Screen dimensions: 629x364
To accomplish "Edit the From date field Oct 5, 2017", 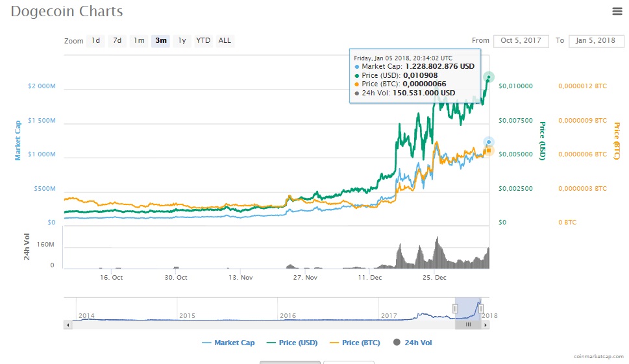I will click(x=521, y=41).
